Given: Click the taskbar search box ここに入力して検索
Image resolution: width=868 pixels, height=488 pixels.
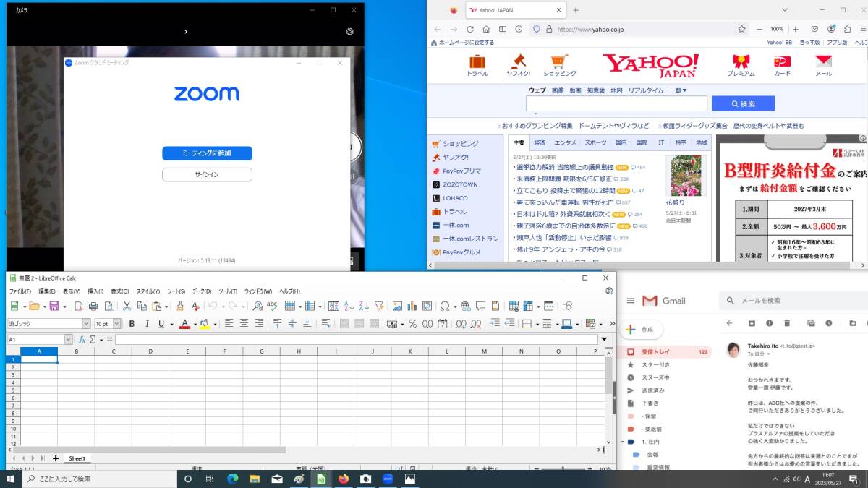Looking at the screenshot, I should [100, 479].
